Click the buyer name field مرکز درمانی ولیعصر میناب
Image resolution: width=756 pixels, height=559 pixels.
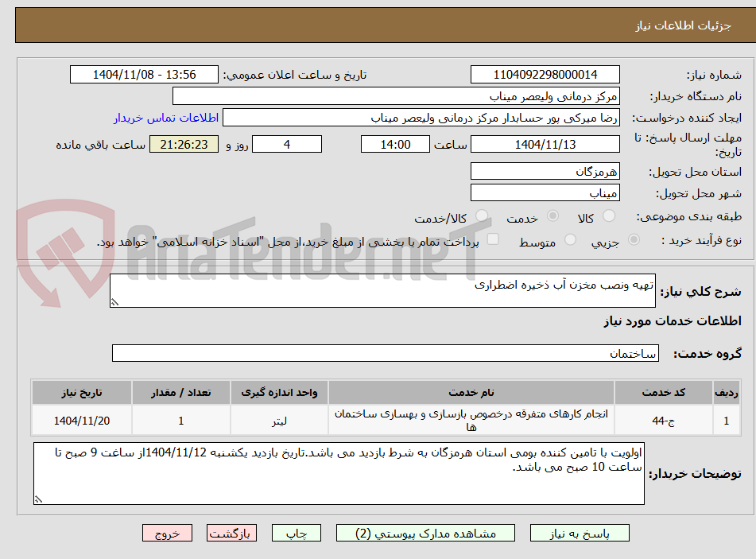pos(396,96)
